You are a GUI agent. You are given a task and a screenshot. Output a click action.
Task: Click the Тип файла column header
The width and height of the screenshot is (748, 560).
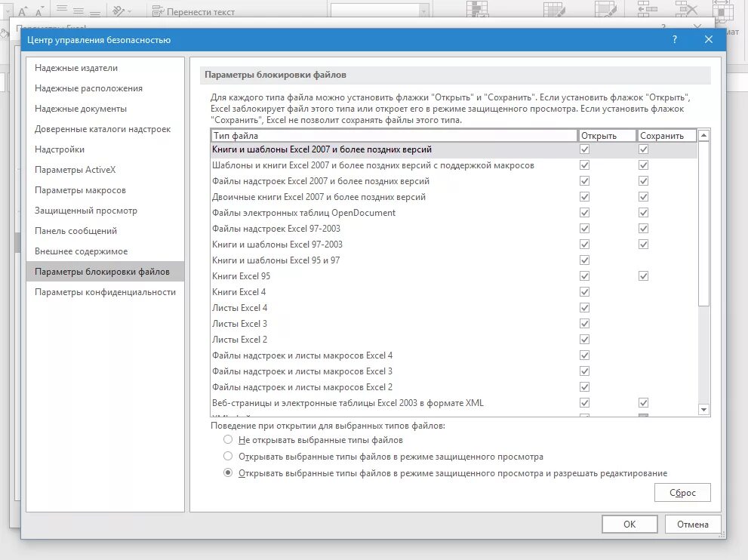point(394,135)
